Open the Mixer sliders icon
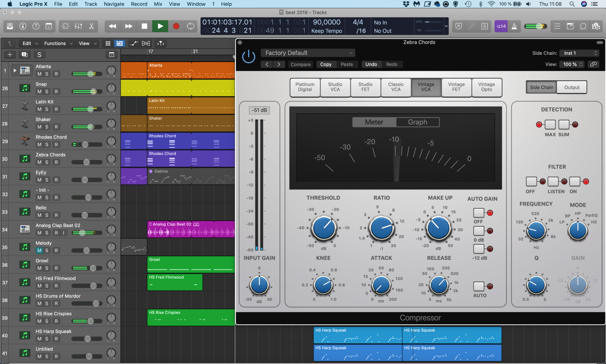Screen dimensions: 606x364 78,26
